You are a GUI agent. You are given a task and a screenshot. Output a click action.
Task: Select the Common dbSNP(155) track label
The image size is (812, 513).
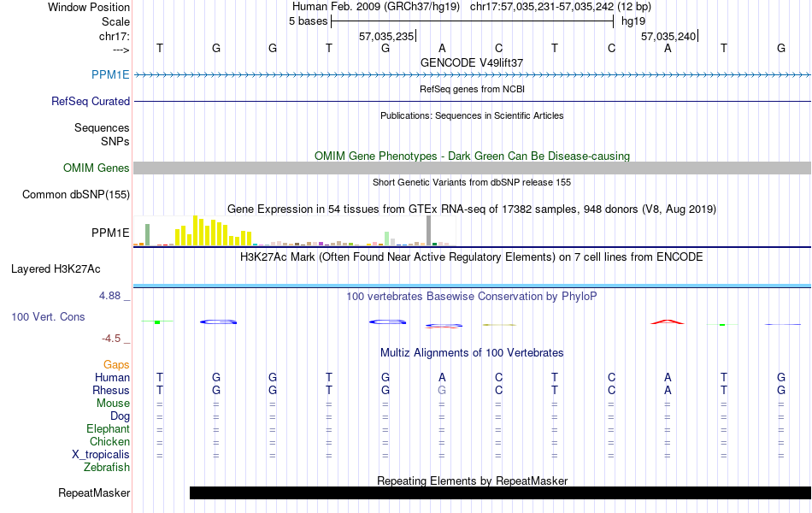coord(76,194)
